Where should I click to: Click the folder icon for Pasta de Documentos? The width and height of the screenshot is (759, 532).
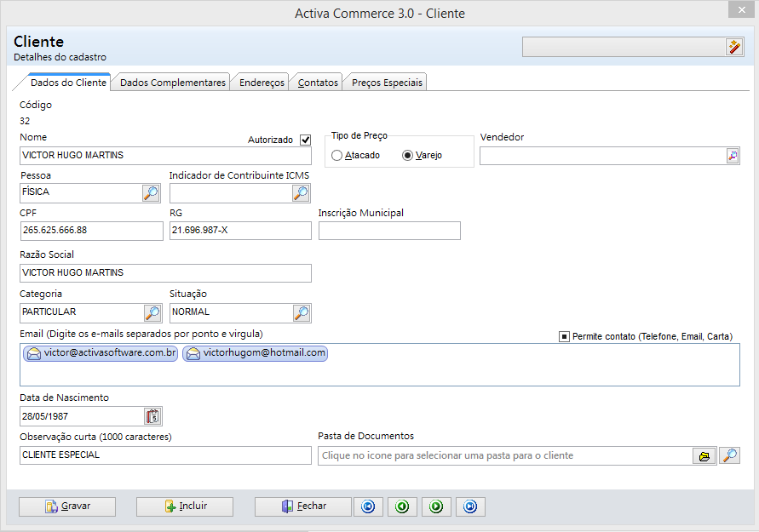coord(704,455)
